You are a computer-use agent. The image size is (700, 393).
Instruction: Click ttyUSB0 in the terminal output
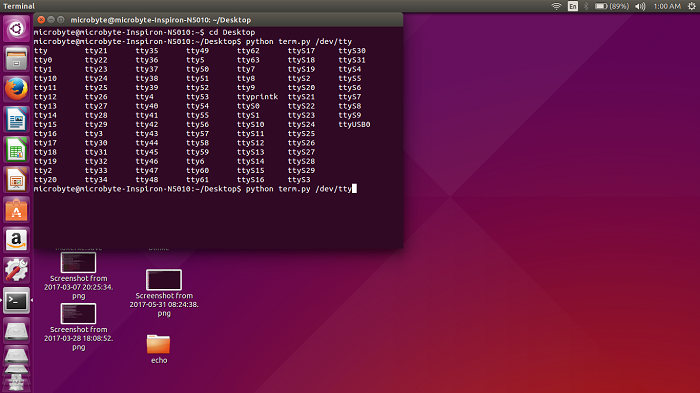click(x=354, y=125)
